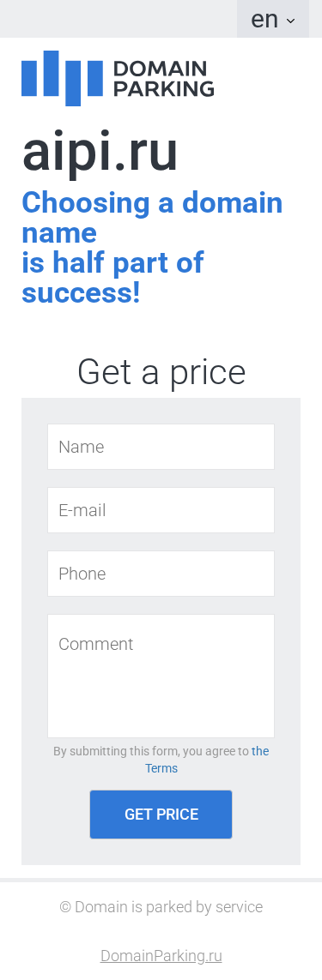Click the 'Get a price' heading

pos(161,372)
